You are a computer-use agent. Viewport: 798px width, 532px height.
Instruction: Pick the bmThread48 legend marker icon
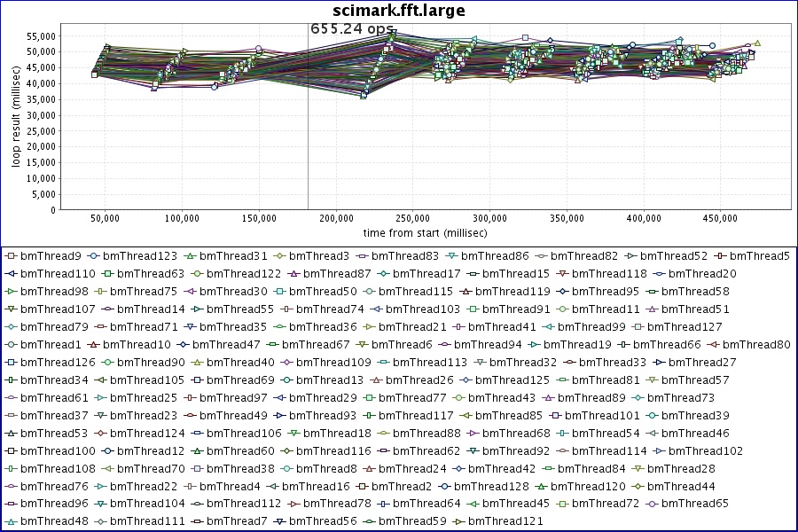[11, 521]
